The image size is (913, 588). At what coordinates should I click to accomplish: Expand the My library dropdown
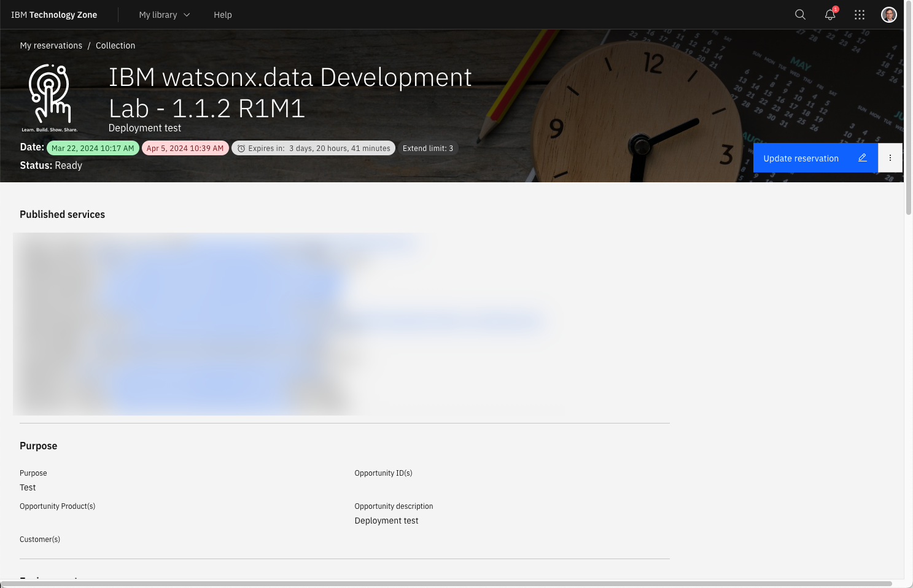tap(165, 15)
